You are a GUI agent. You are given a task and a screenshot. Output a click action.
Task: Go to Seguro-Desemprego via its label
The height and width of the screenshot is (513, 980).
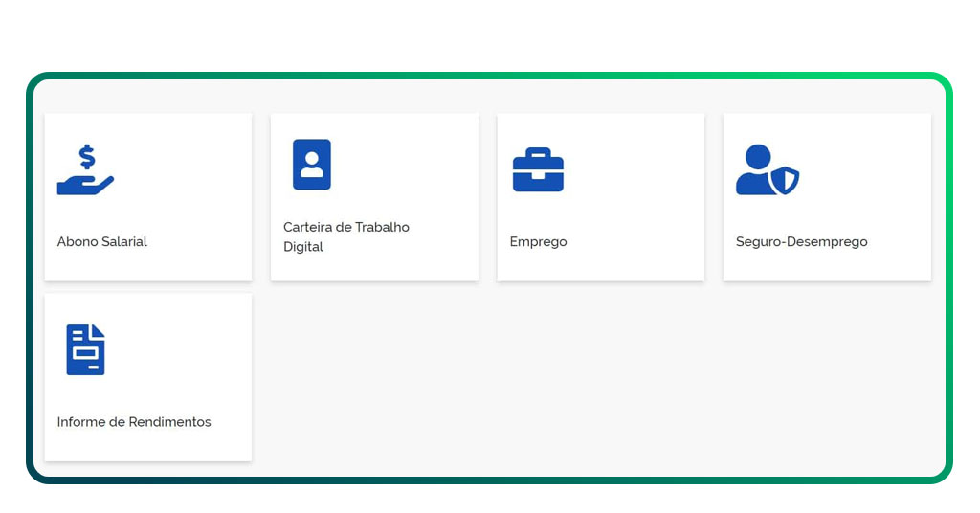click(801, 242)
